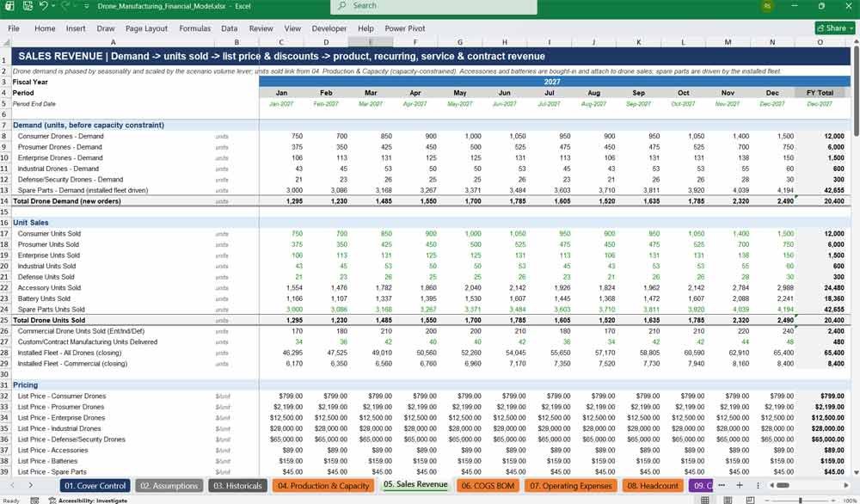Click the Redo arrow icon
This screenshot has height=504, width=860.
[x=65, y=6]
